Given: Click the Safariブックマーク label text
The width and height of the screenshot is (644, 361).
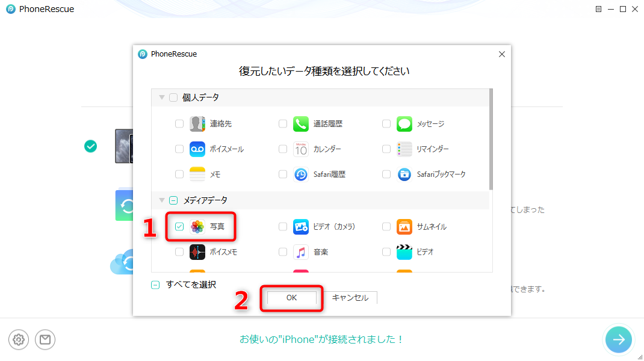Looking at the screenshot, I should pos(441,174).
